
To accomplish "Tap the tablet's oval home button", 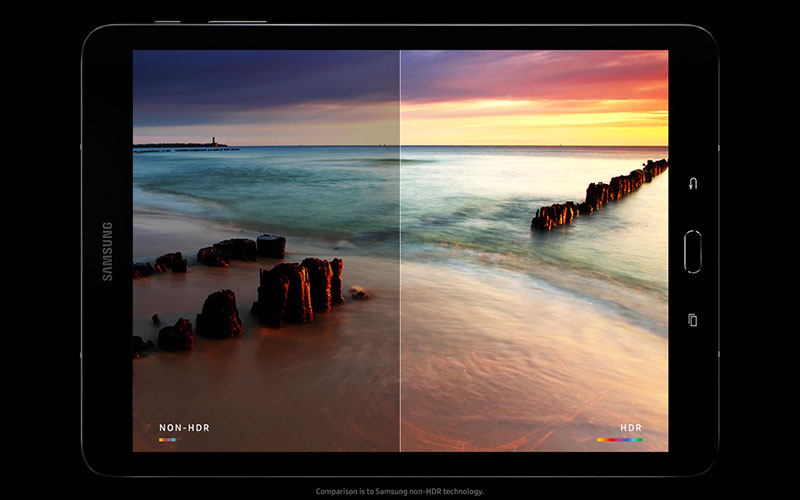I will (x=692, y=252).
